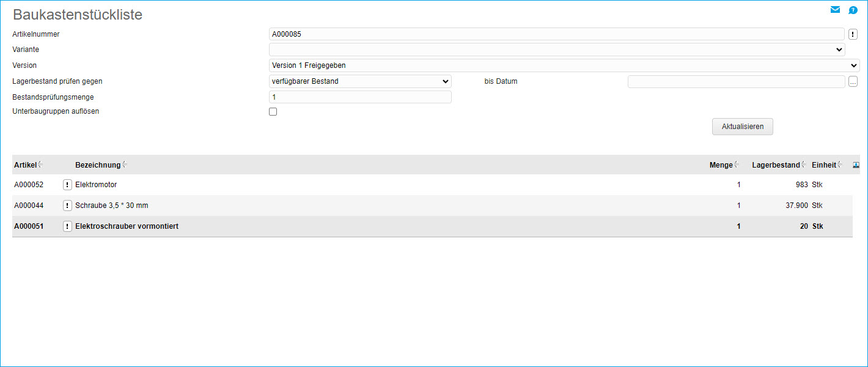Click the blue help bubble icon

[853, 10]
